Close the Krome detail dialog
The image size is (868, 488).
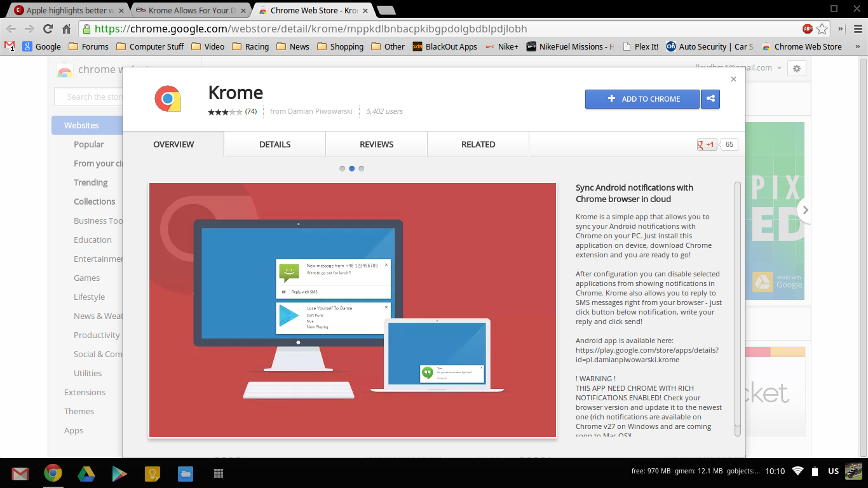(x=733, y=79)
